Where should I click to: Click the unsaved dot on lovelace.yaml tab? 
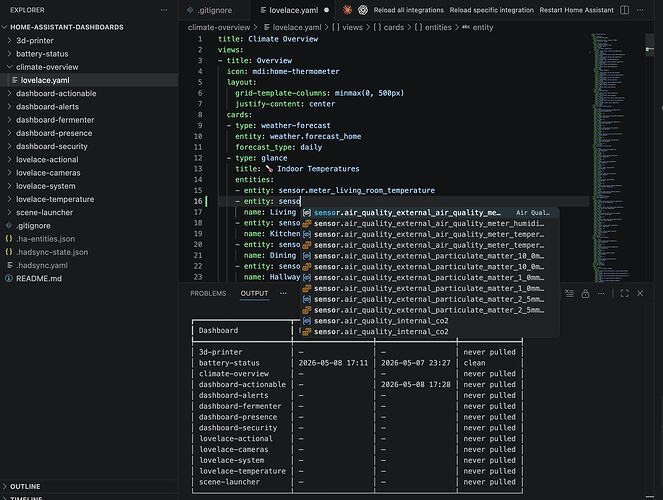[326, 10]
